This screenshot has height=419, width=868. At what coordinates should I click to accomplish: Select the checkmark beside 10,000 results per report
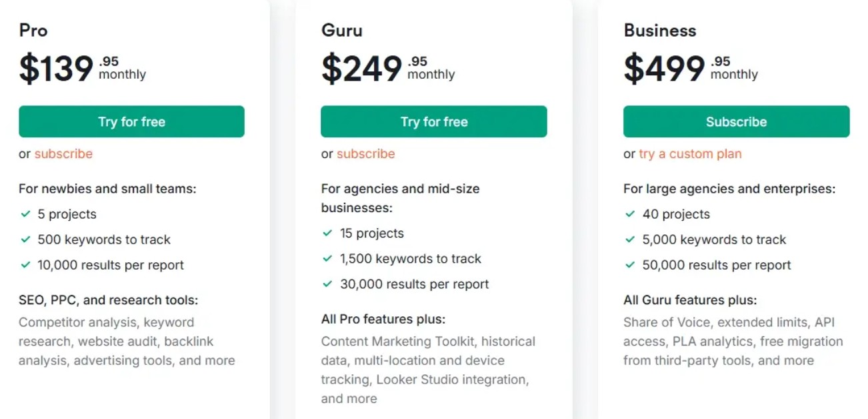click(x=25, y=265)
